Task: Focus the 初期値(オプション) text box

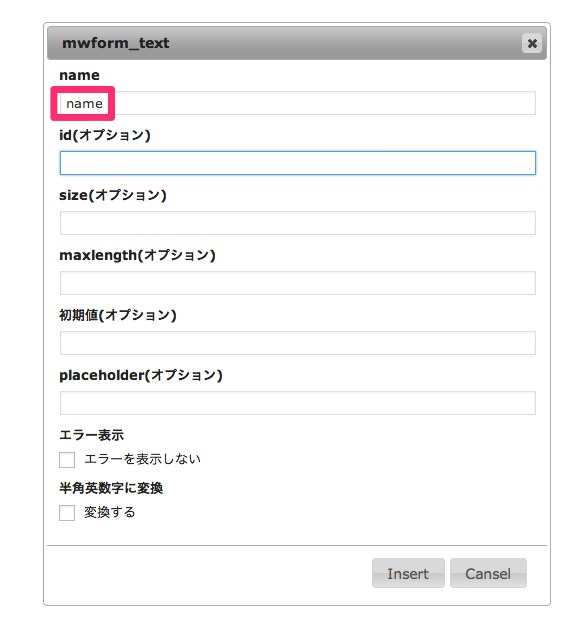Action: pos(298,343)
